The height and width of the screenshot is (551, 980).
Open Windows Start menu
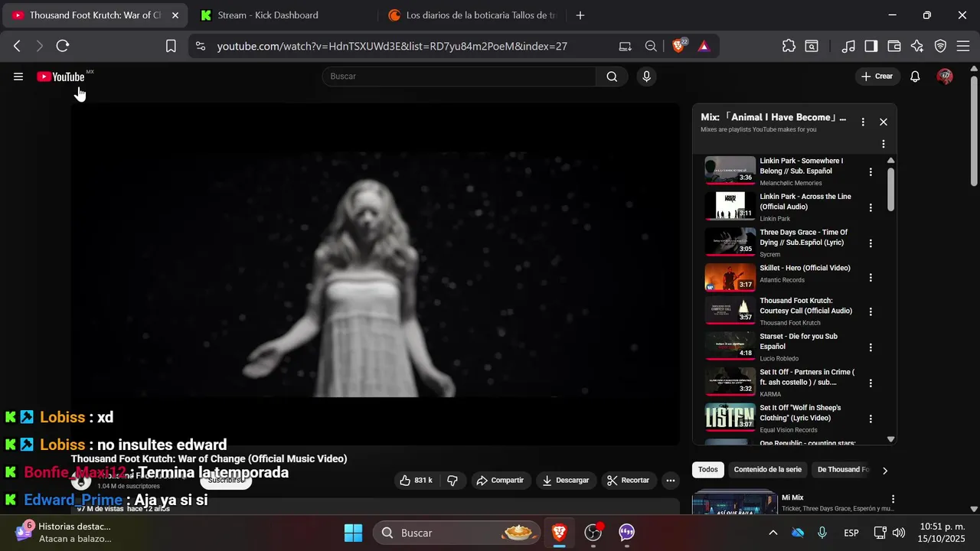click(353, 533)
